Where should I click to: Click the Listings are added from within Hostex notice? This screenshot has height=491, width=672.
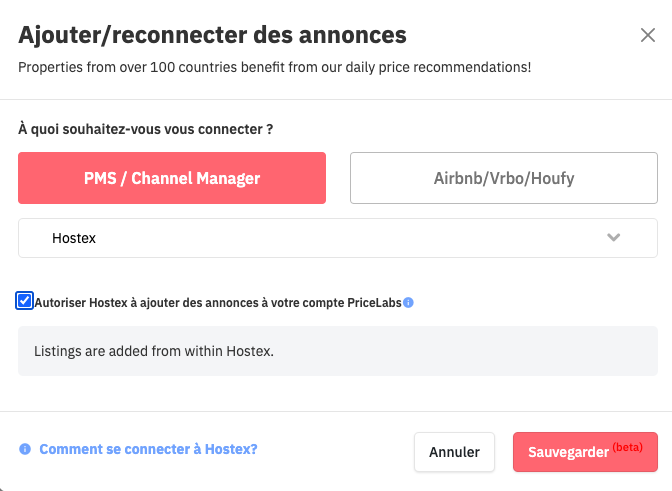pos(153,351)
